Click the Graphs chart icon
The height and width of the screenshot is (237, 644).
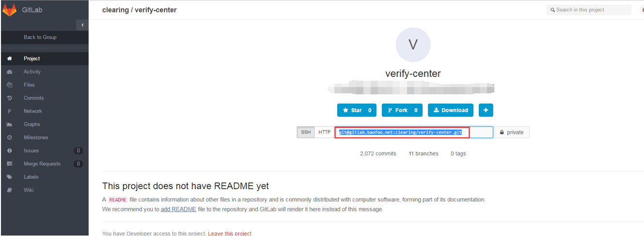pos(9,124)
